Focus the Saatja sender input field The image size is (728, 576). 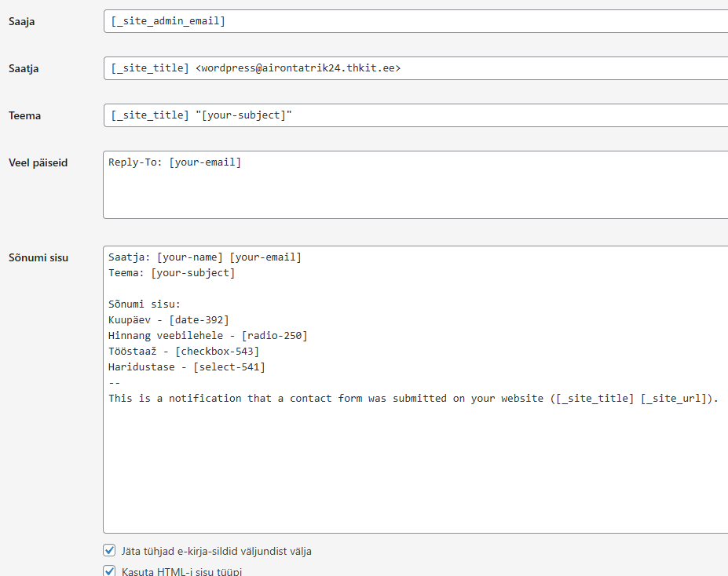pyautogui.click(x=415, y=68)
